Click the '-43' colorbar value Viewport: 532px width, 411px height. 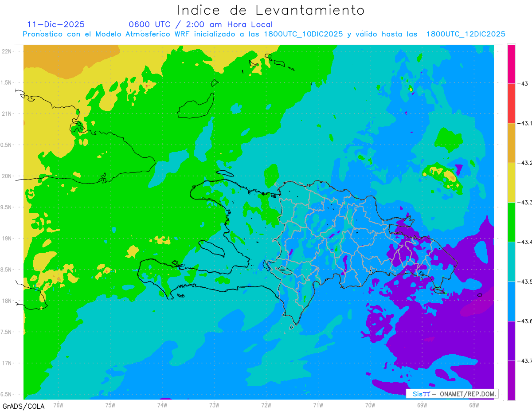pos(522,84)
